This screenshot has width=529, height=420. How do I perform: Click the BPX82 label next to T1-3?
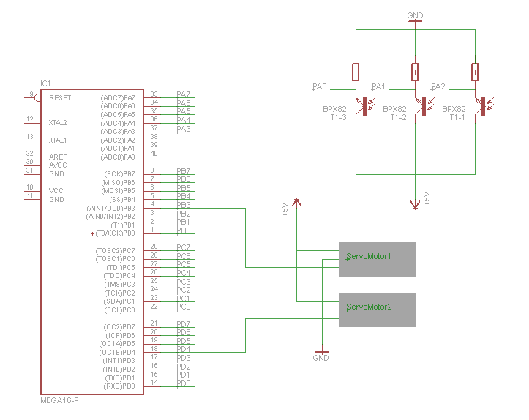pos(334,109)
